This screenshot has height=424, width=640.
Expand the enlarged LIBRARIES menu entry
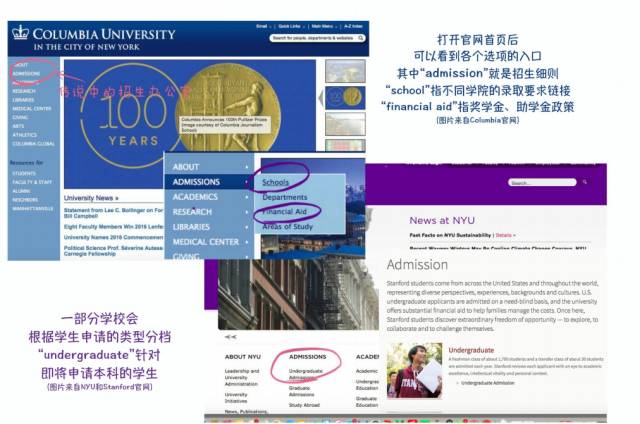tap(209, 227)
